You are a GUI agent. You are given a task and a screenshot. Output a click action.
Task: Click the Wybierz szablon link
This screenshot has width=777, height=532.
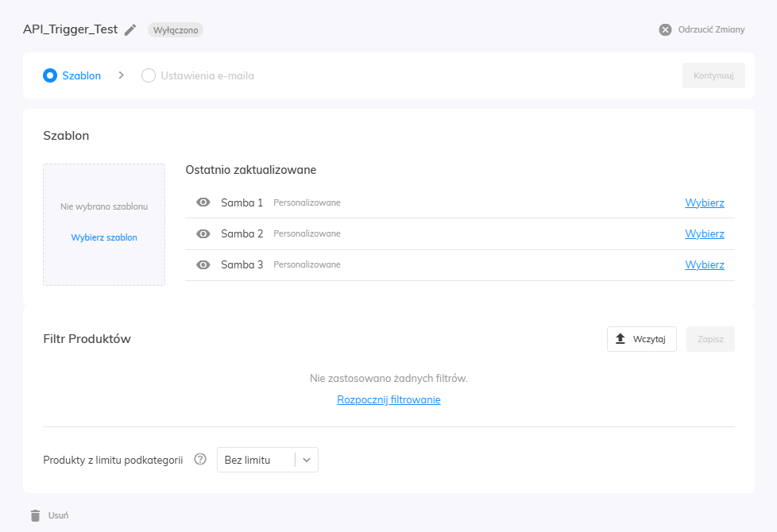click(x=104, y=237)
